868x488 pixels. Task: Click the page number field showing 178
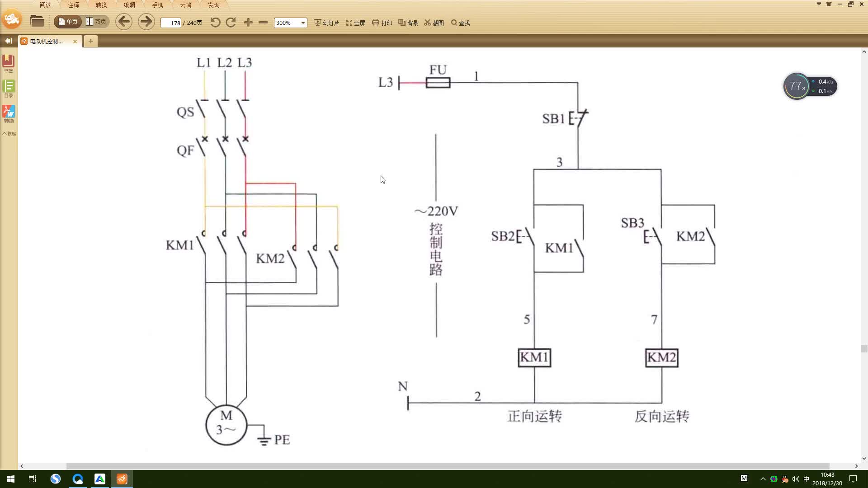(x=171, y=23)
